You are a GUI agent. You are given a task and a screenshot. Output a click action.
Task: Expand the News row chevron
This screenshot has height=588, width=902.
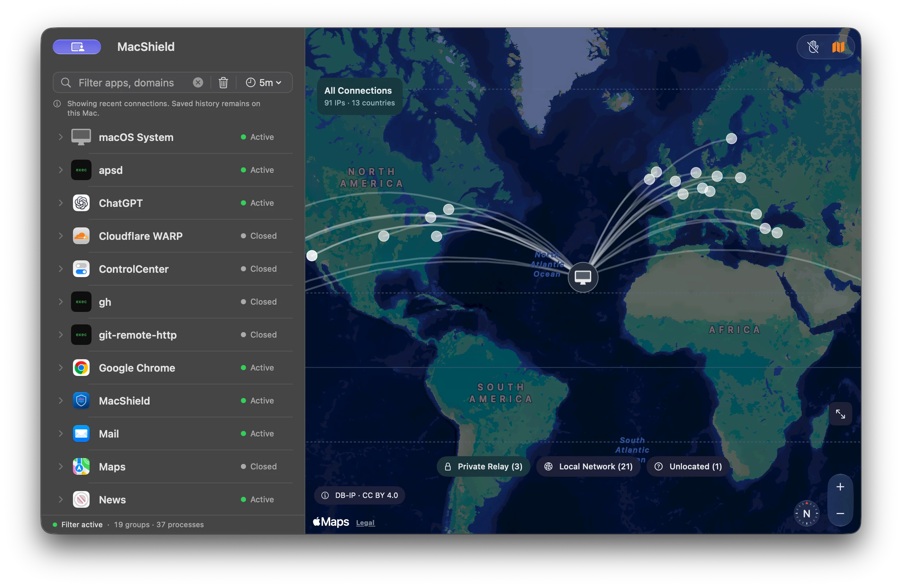60,500
